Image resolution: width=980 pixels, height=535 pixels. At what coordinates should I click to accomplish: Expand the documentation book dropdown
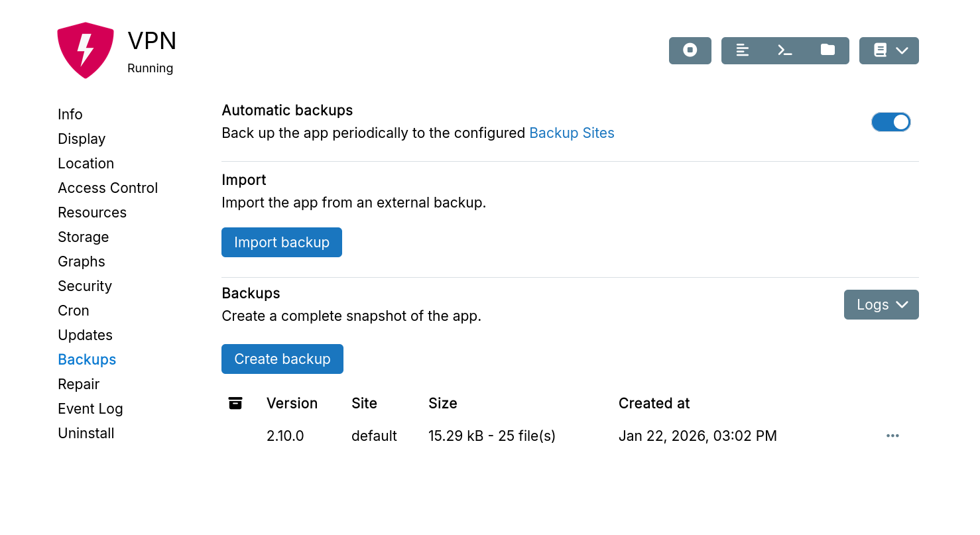click(x=888, y=50)
